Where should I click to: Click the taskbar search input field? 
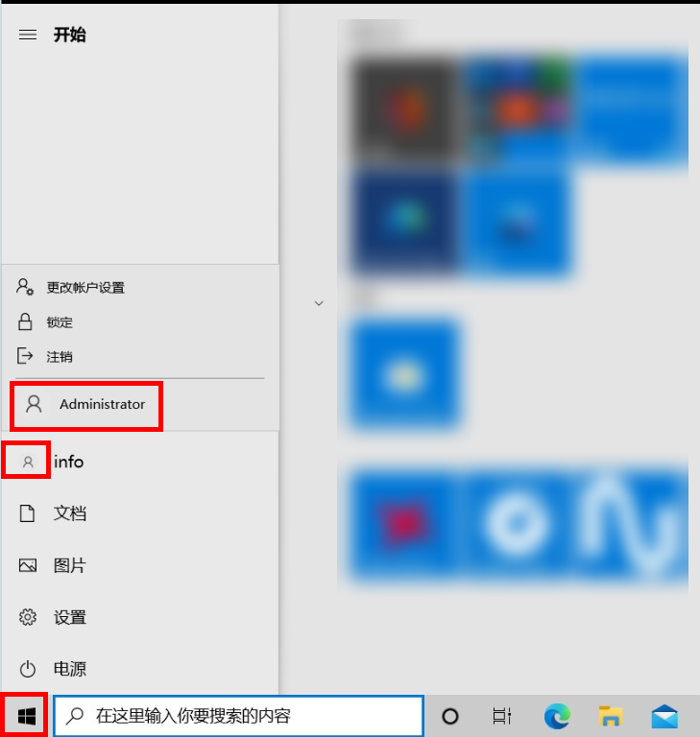(x=239, y=716)
